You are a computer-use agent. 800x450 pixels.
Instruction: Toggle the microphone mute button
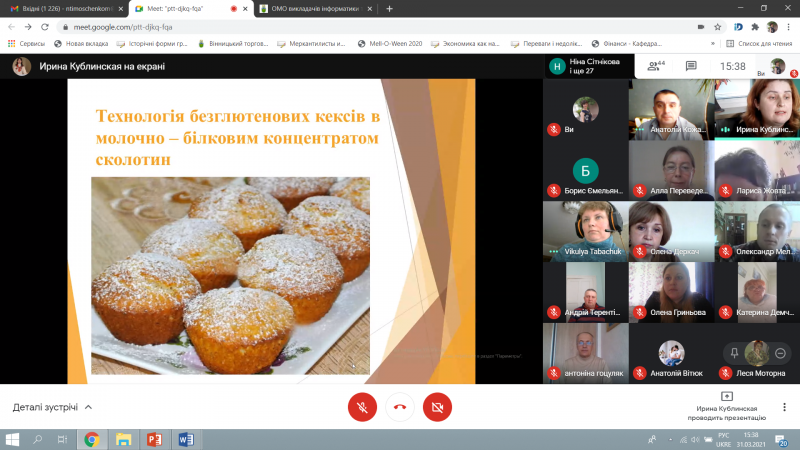pyautogui.click(x=362, y=407)
